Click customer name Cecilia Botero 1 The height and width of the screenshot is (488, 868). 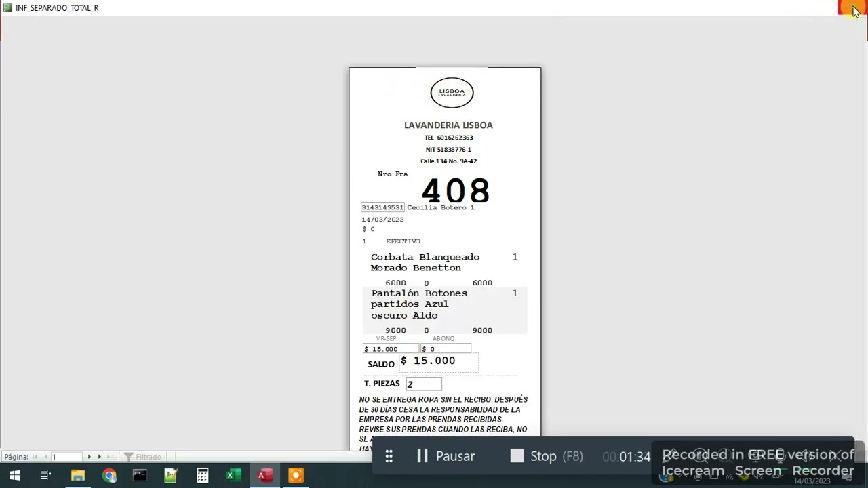[x=440, y=207]
